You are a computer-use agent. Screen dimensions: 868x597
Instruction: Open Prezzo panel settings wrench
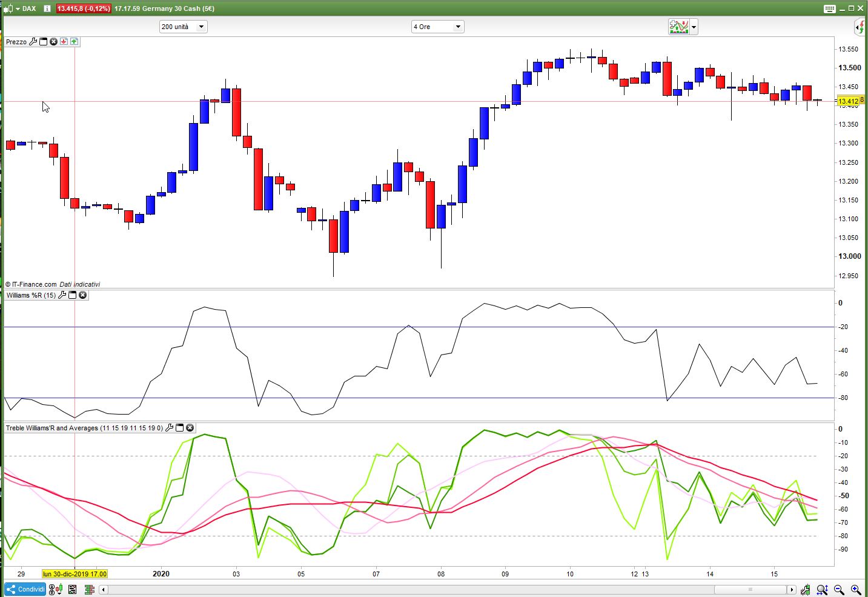[33, 42]
